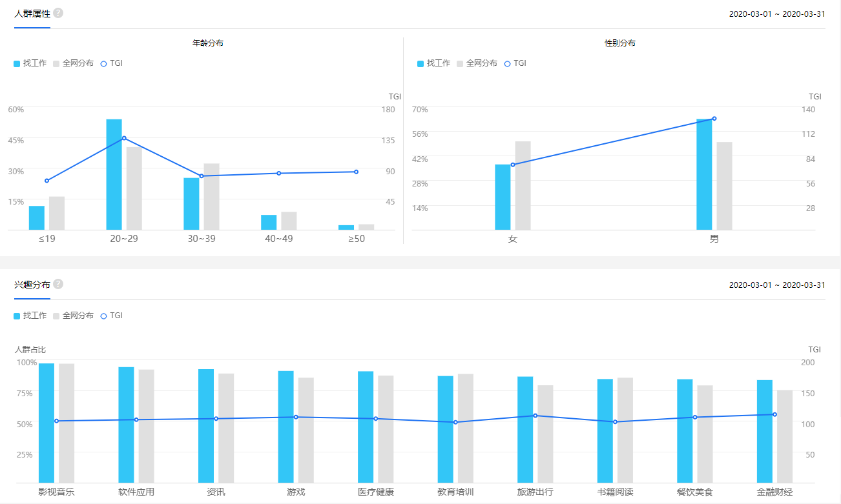Click the blue 40~49 age bar
This screenshot has height=504, width=841.
tap(269, 222)
